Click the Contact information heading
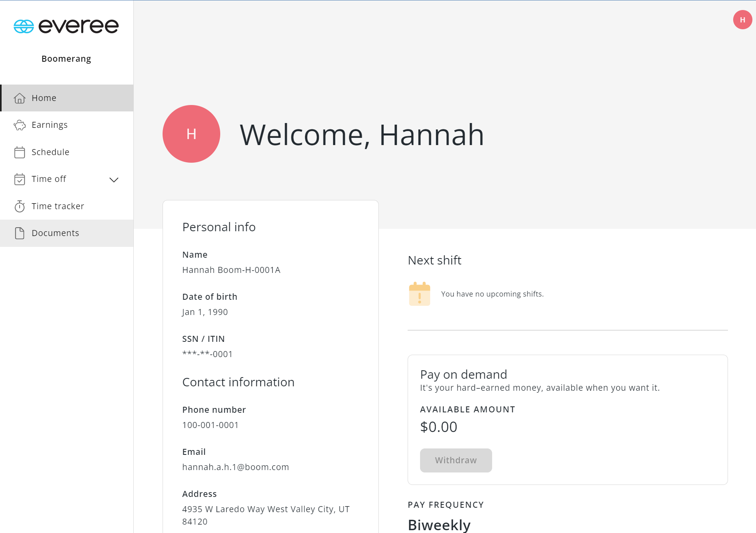 [238, 382]
